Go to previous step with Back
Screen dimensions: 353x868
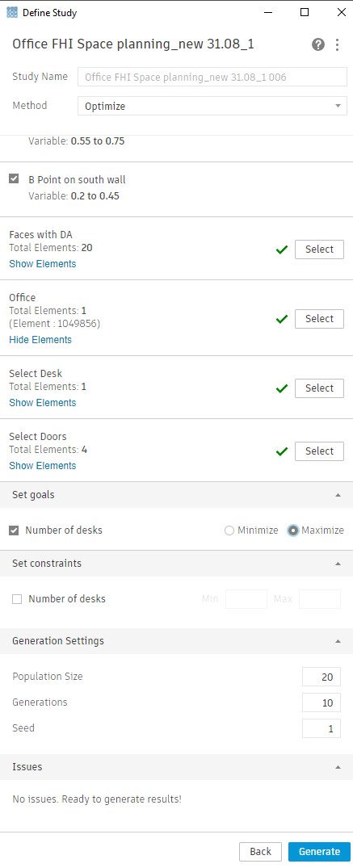(x=260, y=851)
